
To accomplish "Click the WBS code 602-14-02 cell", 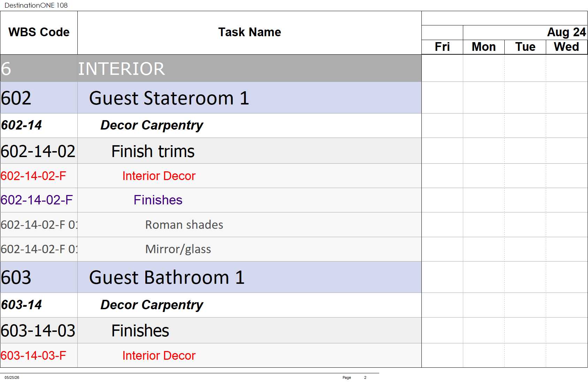I will click(x=39, y=151).
